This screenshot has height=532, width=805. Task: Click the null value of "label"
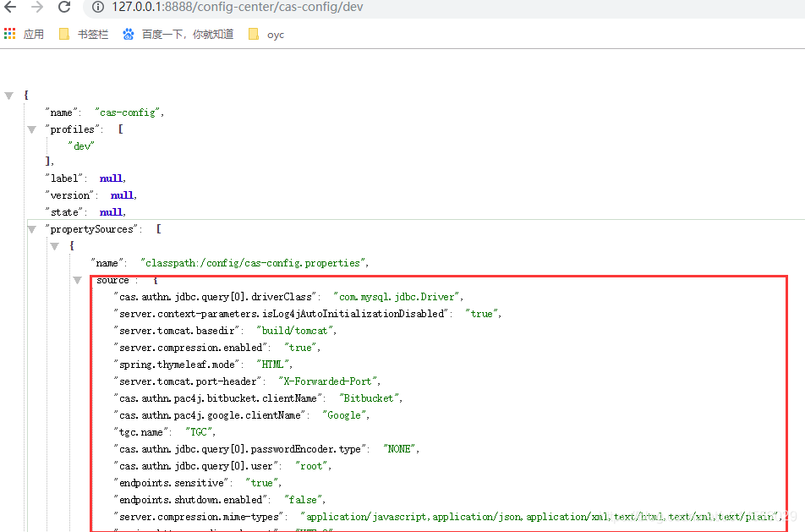pyautogui.click(x=112, y=178)
